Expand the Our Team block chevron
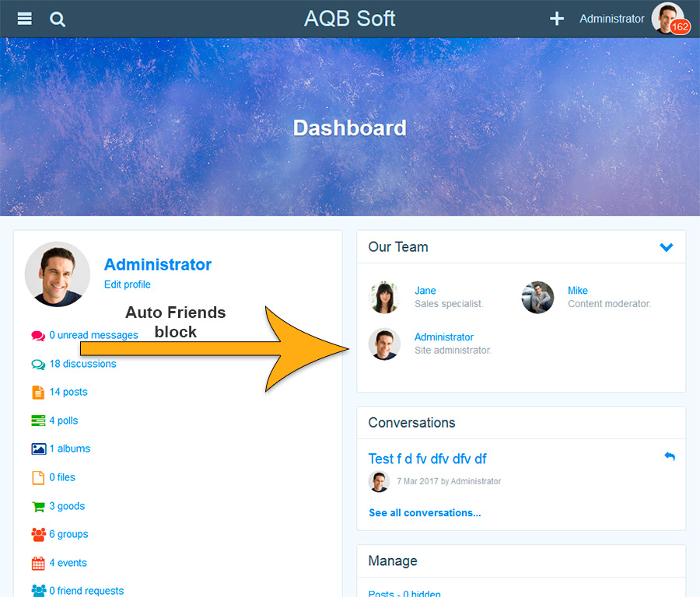Viewport: 700px width, 597px height. tap(666, 247)
